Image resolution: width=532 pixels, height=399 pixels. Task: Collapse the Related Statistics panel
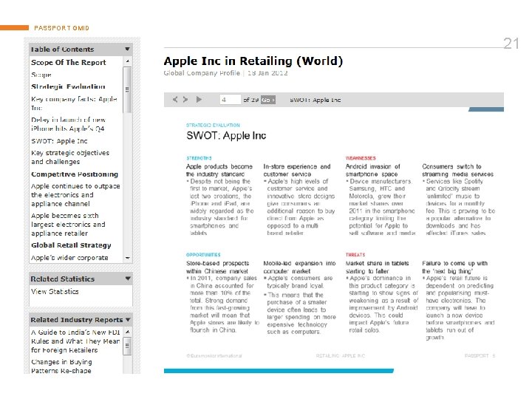[x=128, y=279]
